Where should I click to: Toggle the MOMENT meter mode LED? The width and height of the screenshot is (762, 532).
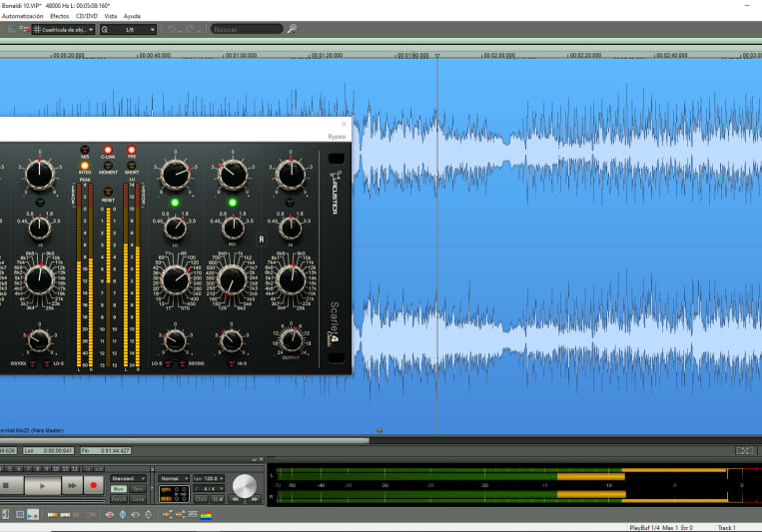[x=108, y=166]
